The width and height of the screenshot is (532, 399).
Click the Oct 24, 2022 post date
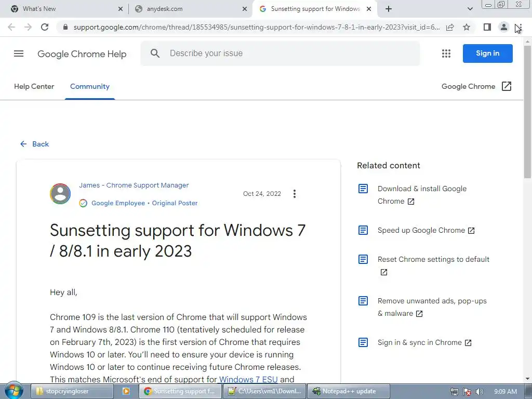(x=262, y=194)
